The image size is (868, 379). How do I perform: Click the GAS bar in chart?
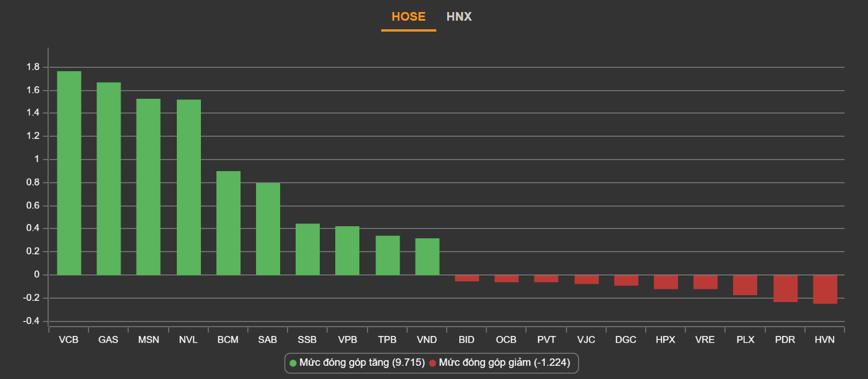tap(108, 179)
